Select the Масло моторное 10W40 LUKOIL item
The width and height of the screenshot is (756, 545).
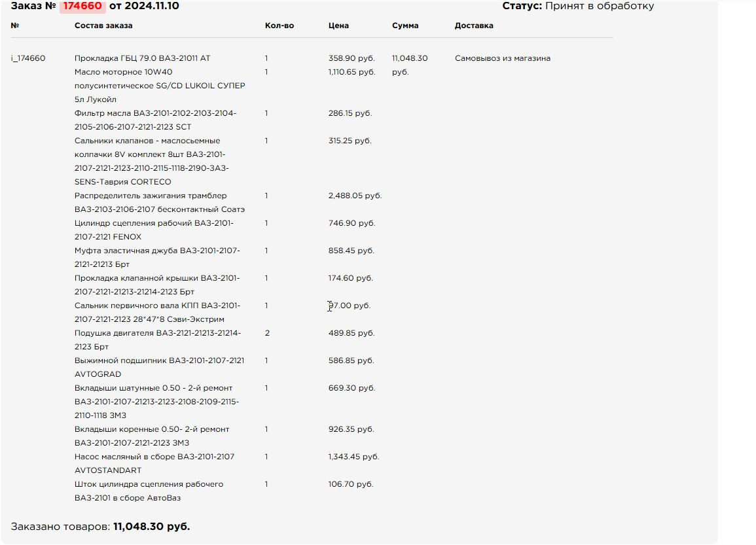160,86
